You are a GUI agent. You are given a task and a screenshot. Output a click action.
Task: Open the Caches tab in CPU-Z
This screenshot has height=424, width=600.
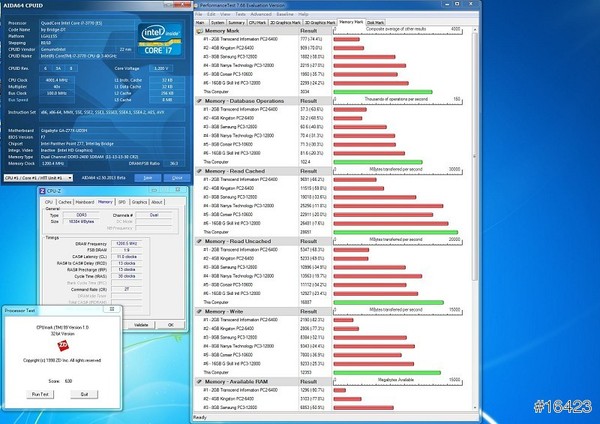coord(65,201)
